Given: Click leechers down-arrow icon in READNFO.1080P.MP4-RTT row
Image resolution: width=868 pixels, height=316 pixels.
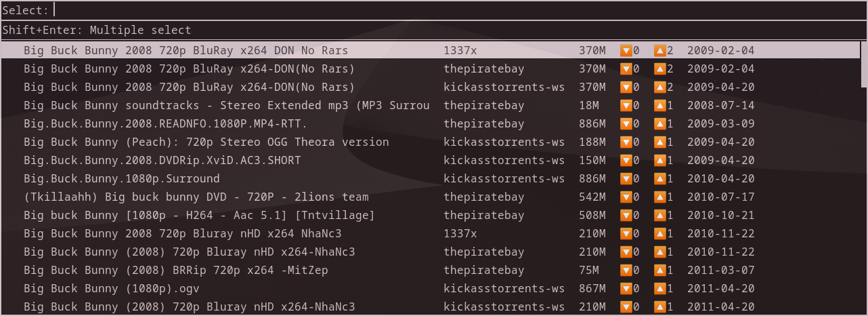Looking at the screenshot, I should click(626, 123).
